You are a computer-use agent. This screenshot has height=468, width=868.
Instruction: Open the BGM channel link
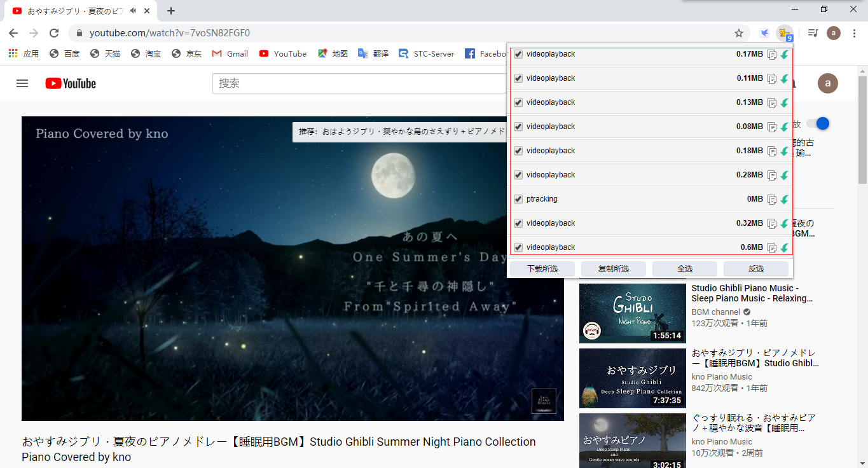[x=716, y=312]
